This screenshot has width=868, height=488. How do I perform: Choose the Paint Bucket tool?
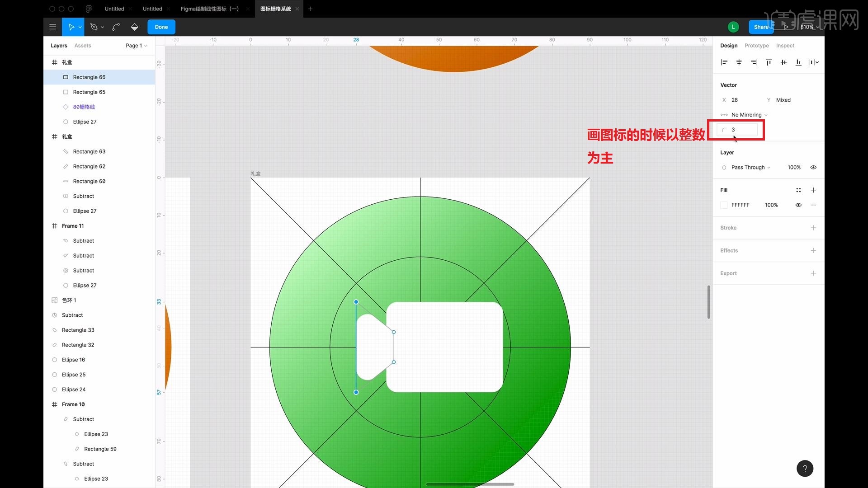(x=134, y=27)
